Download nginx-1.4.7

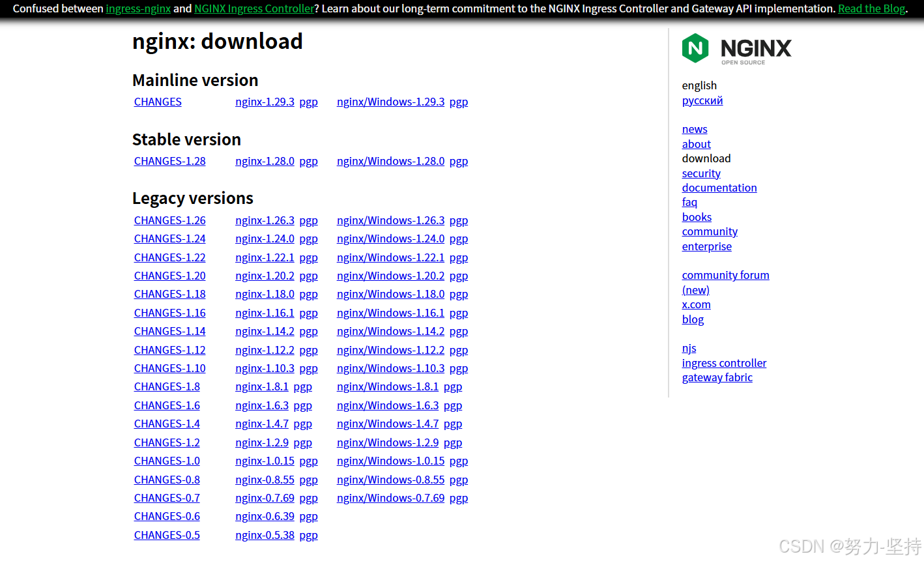tap(262, 424)
